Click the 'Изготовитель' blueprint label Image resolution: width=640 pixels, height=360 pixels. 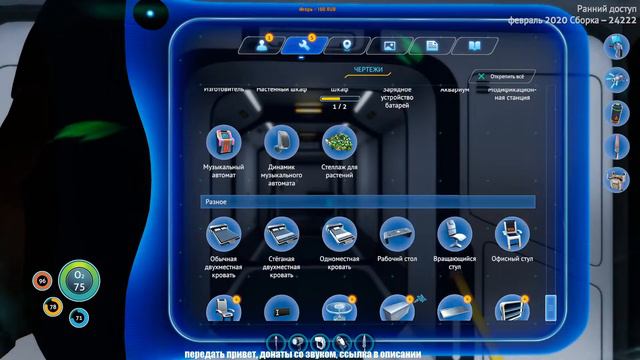point(223,89)
